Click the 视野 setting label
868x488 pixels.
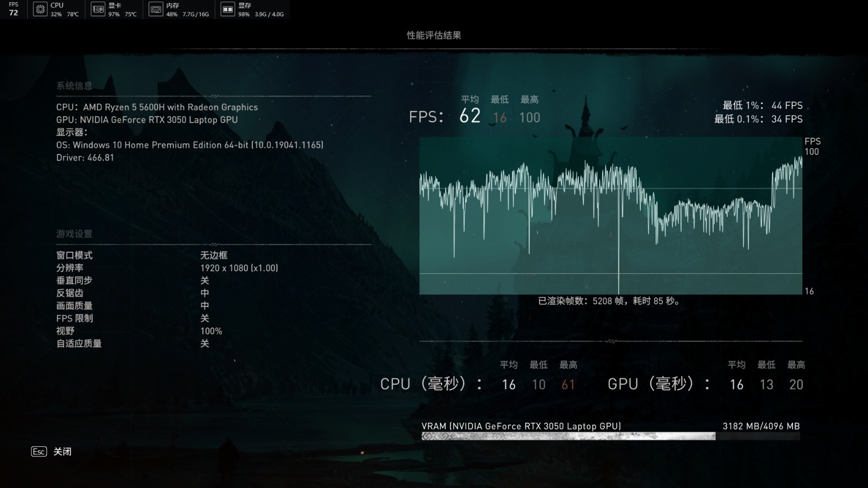tap(66, 331)
